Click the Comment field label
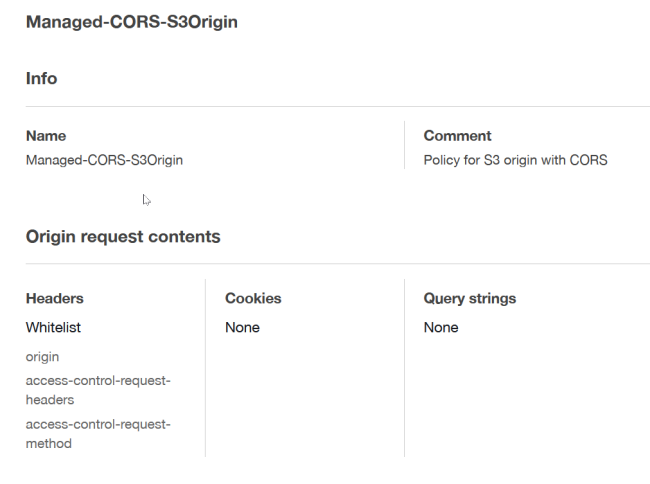The height and width of the screenshot is (484, 650). [457, 136]
